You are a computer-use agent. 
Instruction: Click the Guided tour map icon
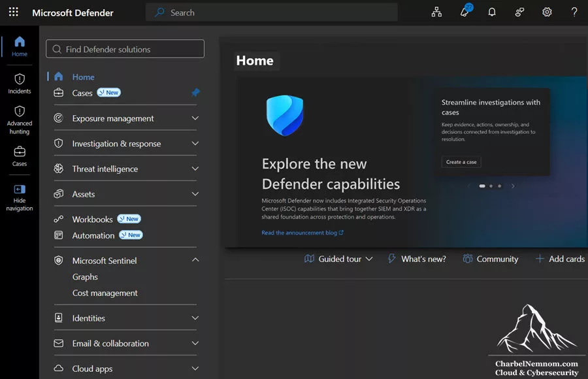click(x=309, y=259)
